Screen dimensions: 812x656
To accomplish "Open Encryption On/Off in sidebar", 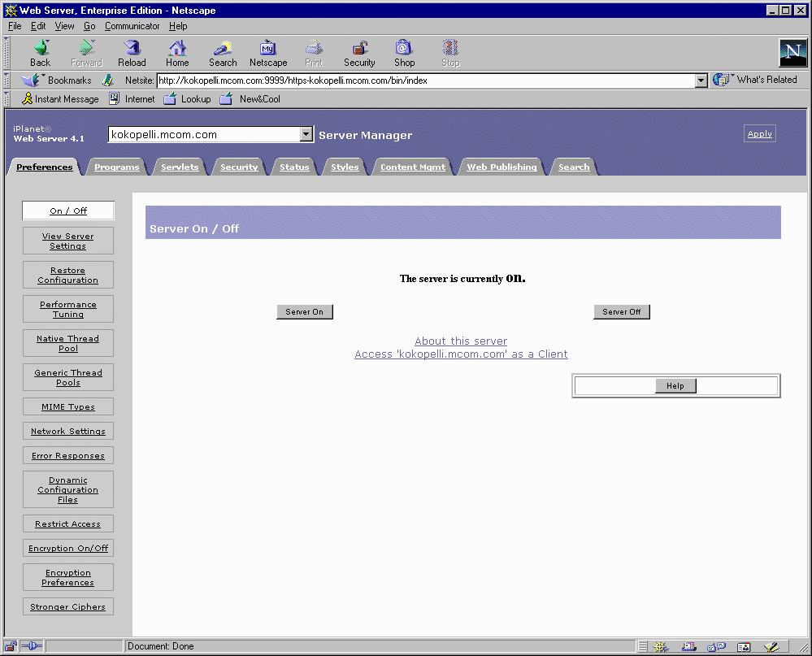I will click(x=67, y=549).
